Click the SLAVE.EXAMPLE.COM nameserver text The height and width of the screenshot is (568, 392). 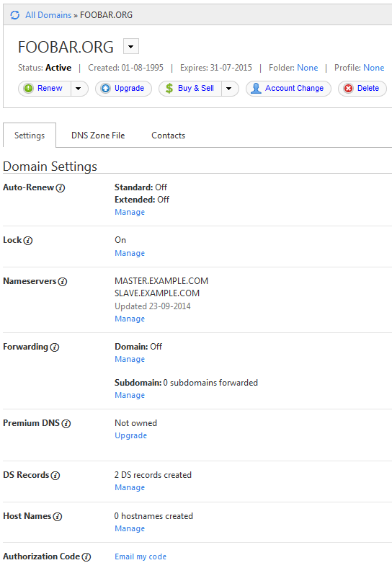tap(157, 293)
